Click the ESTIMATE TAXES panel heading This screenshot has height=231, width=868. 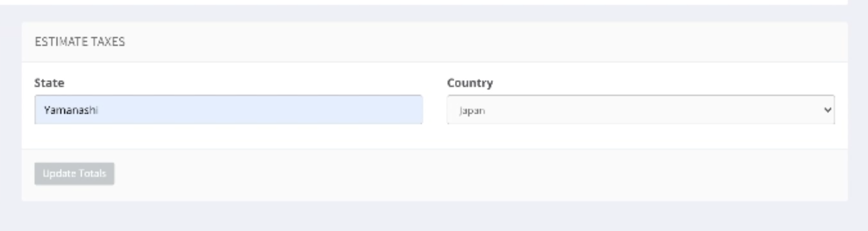point(80,42)
